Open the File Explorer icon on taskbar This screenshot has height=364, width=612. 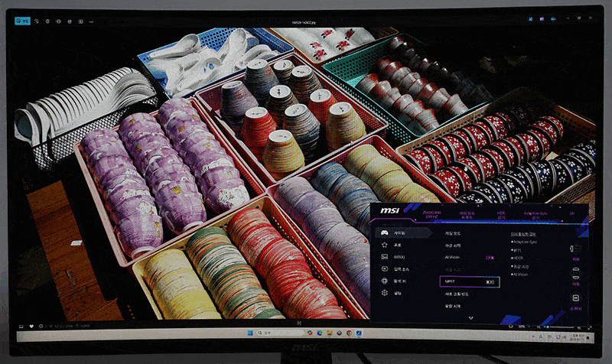click(x=330, y=333)
